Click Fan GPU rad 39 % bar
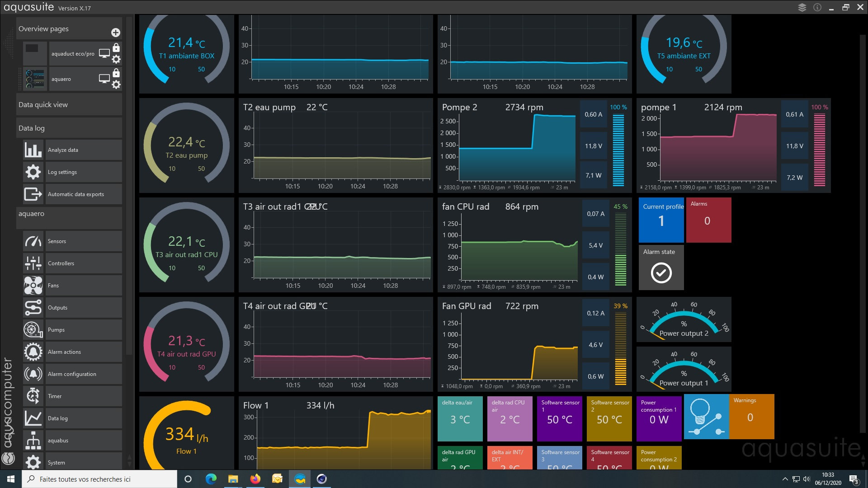The height and width of the screenshot is (488, 868). pos(620,349)
